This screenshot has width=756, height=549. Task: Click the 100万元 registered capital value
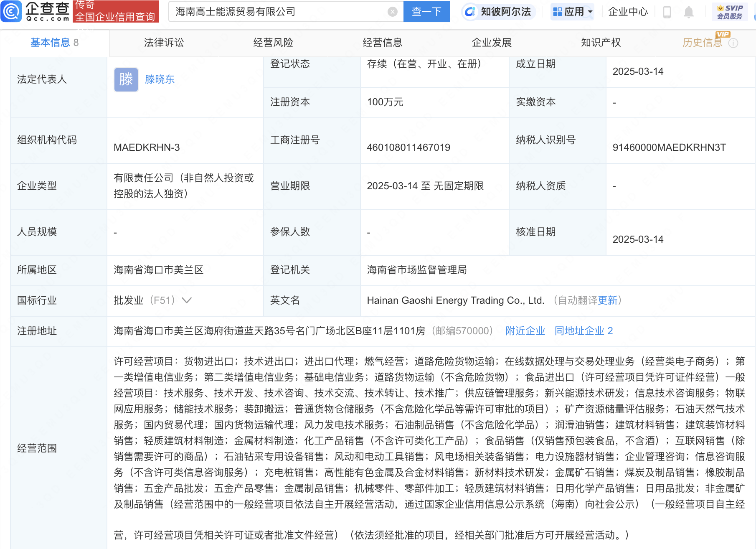(385, 102)
